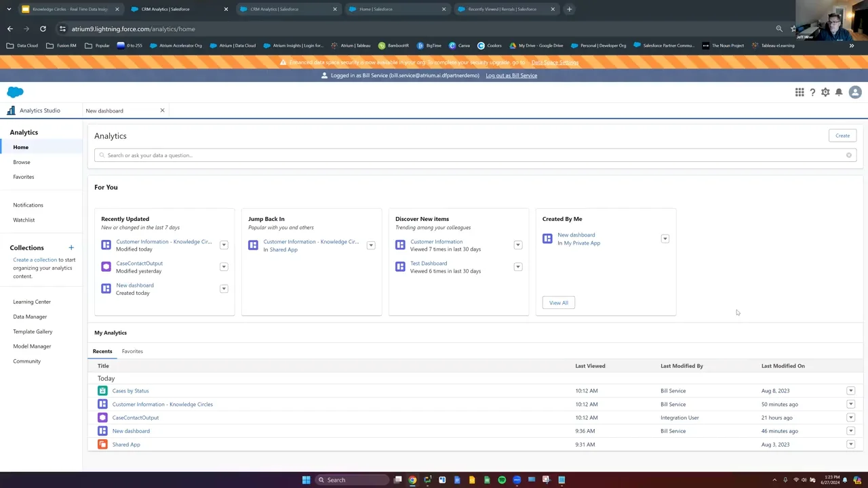Viewport: 868px width, 488px height.
Task: Open row actions dropdown for Cases by Status
Action: coord(850,391)
